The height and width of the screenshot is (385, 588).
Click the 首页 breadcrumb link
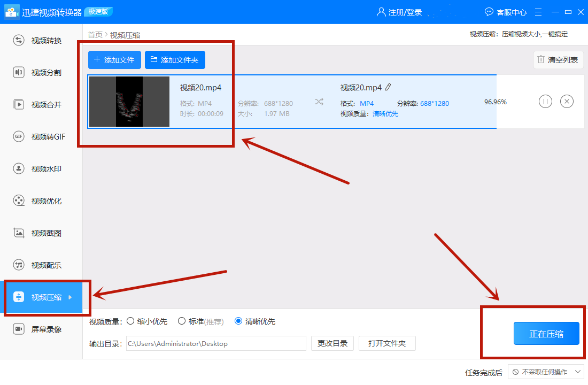click(x=95, y=35)
